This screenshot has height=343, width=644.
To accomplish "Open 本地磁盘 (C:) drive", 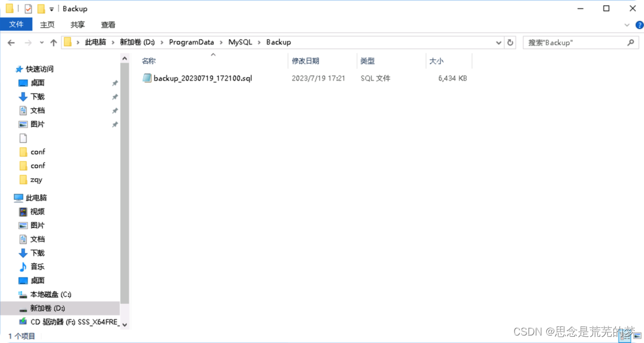I will coord(51,295).
